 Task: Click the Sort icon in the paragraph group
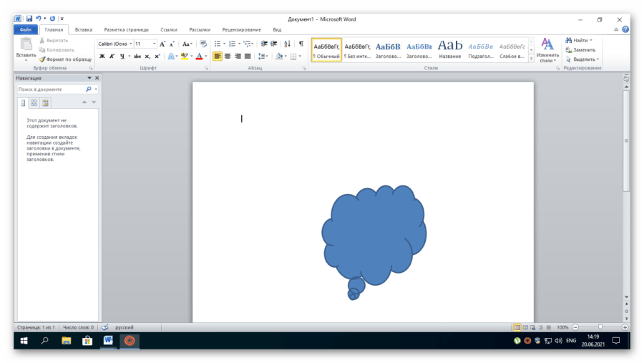tap(288, 44)
